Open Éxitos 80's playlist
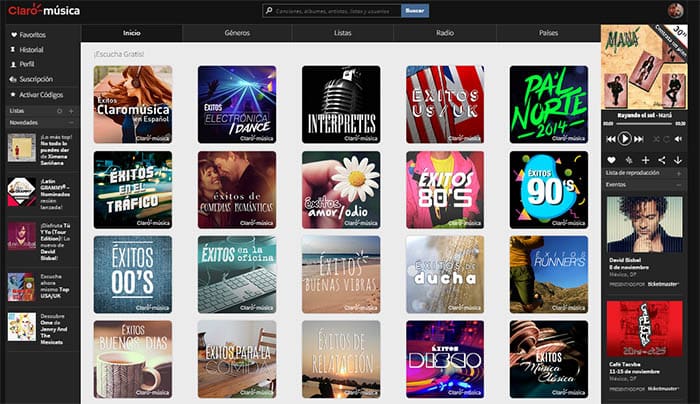This screenshot has height=404, width=700. tap(445, 190)
